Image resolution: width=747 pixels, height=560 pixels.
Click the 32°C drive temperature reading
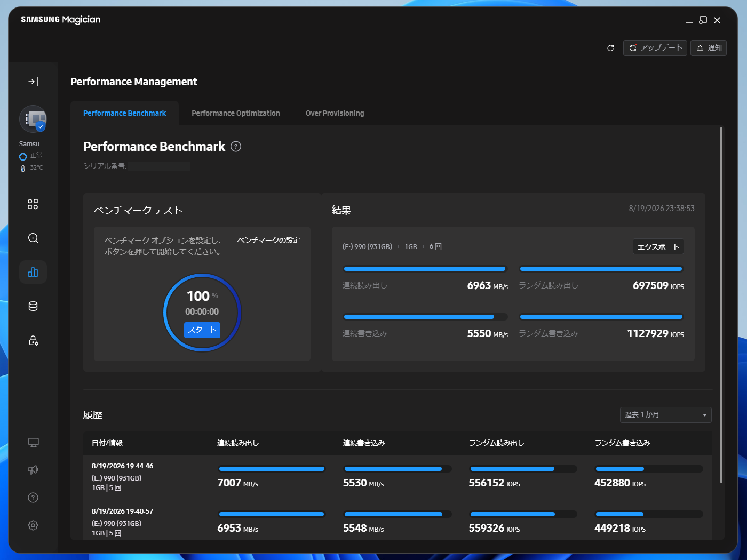pyautogui.click(x=36, y=167)
